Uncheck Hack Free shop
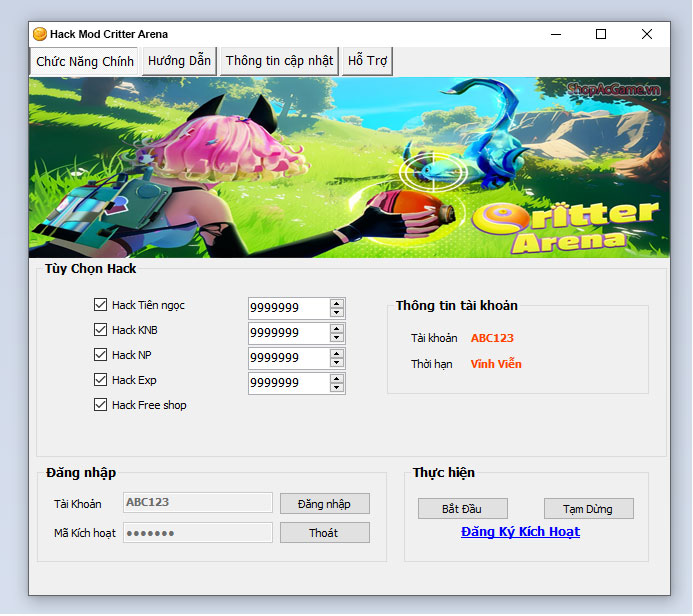Screen dimensions: 693x616 [100, 405]
